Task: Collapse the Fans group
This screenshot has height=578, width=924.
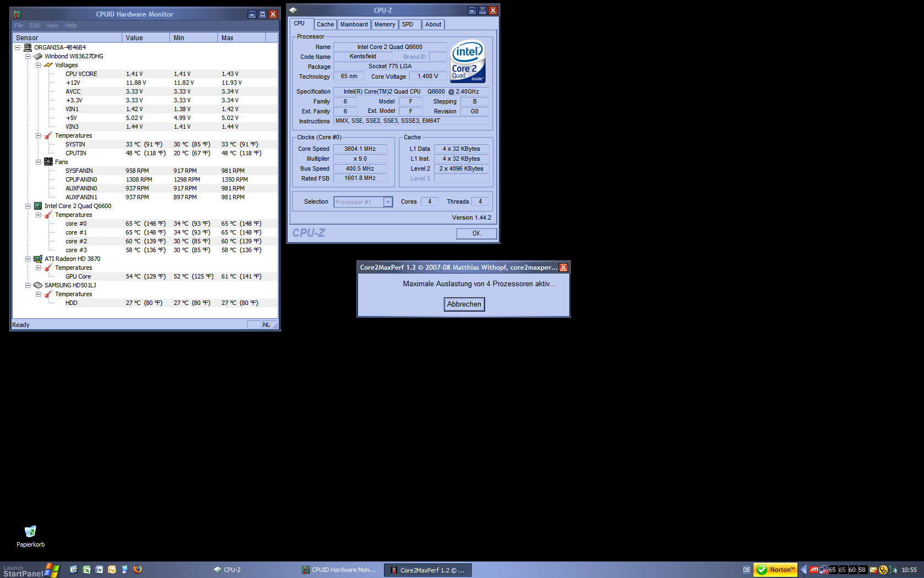Action: pos(38,162)
